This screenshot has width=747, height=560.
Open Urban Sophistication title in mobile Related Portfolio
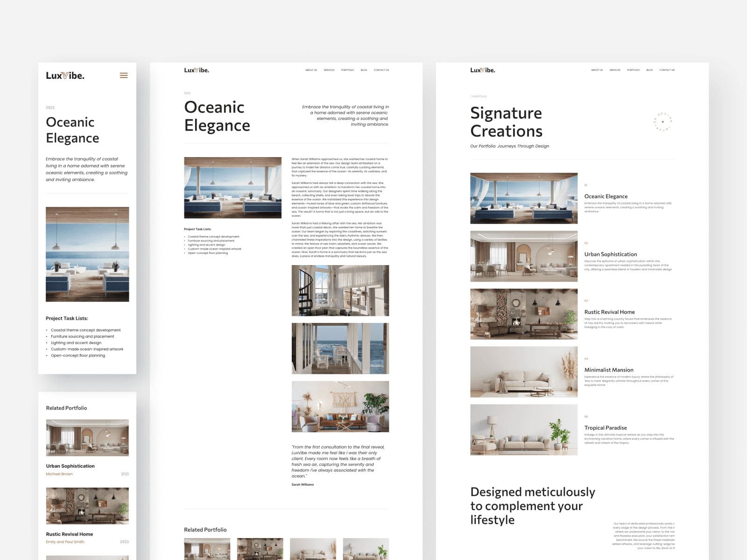click(70, 466)
